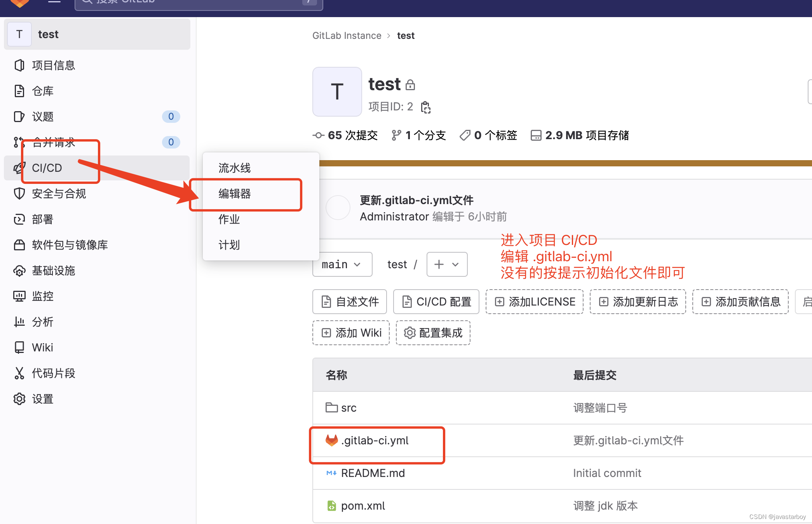The width and height of the screenshot is (812, 524).
Task: Click the GitLab Instance breadcrumb link
Action: 347,36
